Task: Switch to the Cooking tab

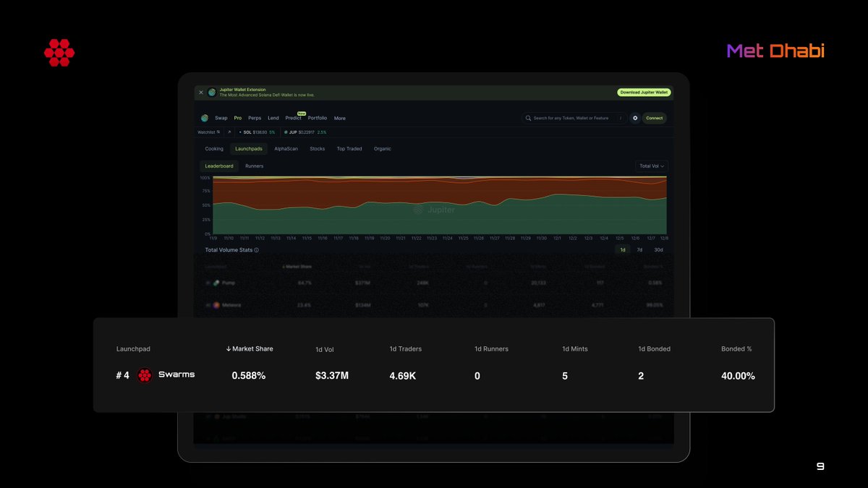Action: (214, 149)
